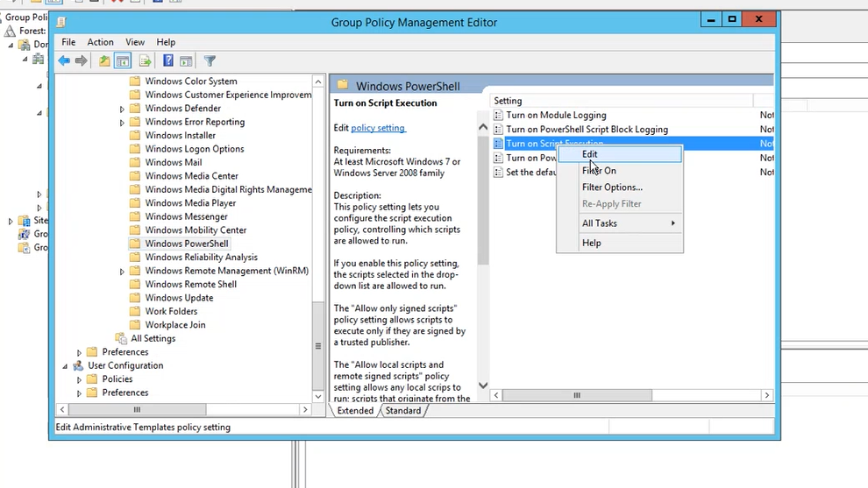This screenshot has height=488, width=868.
Task: Expand Preferences under Computer Configuration
Action: (x=79, y=352)
